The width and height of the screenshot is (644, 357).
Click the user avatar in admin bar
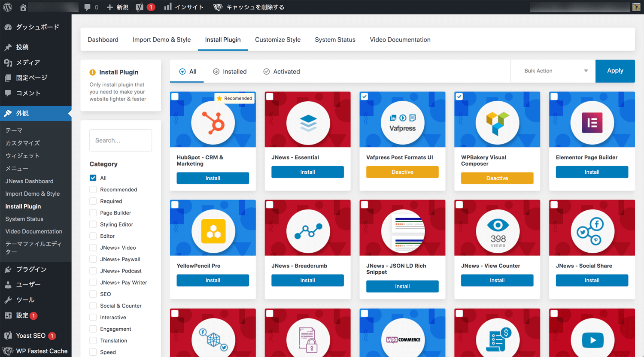(636, 7)
